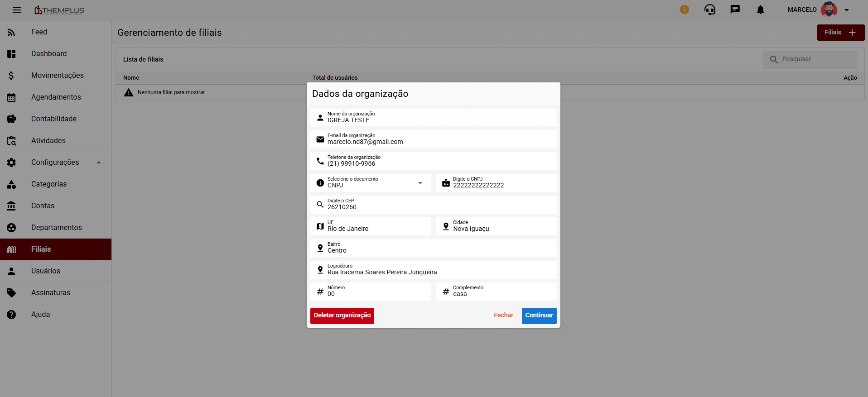Click Fechar to close the dialog
The width and height of the screenshot is (868, 397).
coord(503,316)
